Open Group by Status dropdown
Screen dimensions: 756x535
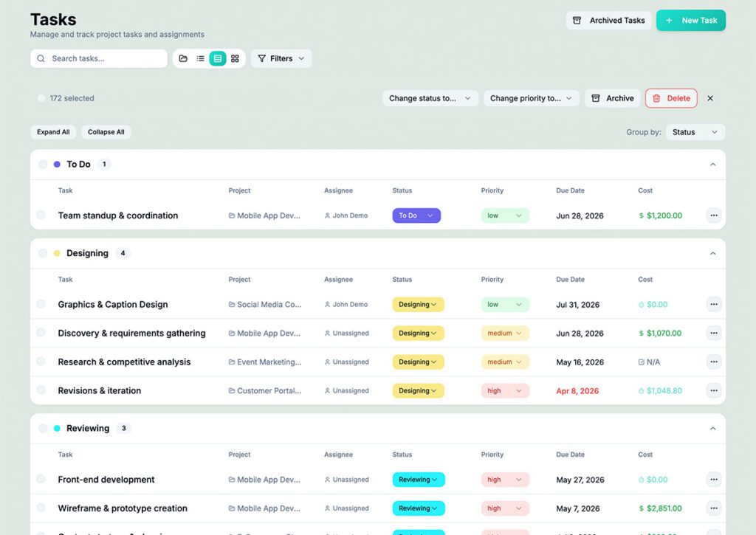pyautogui.click(x=695, y=132)
